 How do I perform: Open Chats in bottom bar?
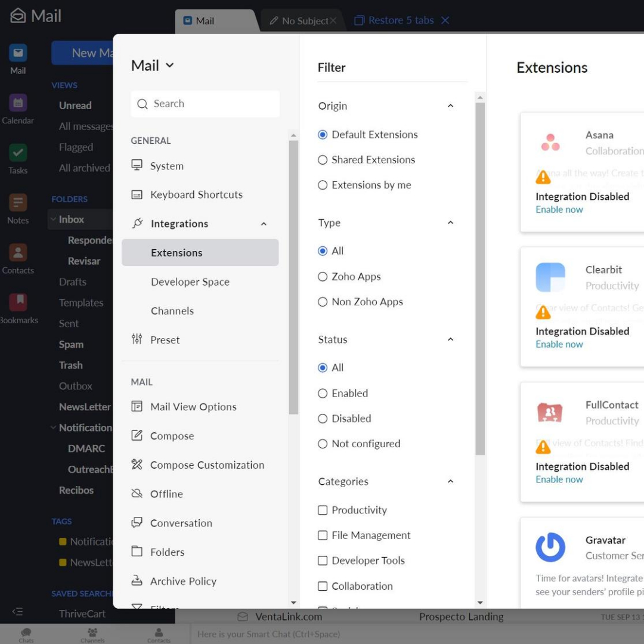point(26,634)
